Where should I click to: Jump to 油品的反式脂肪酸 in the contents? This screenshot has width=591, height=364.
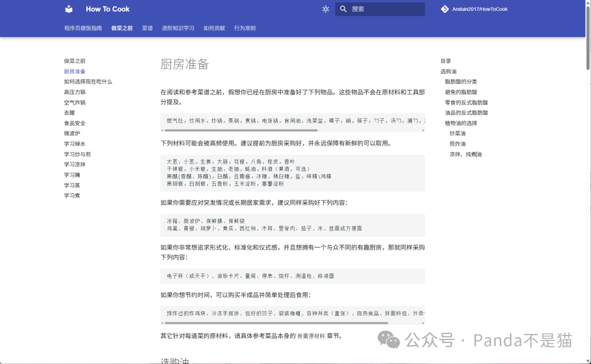click(x=466, y=112)
